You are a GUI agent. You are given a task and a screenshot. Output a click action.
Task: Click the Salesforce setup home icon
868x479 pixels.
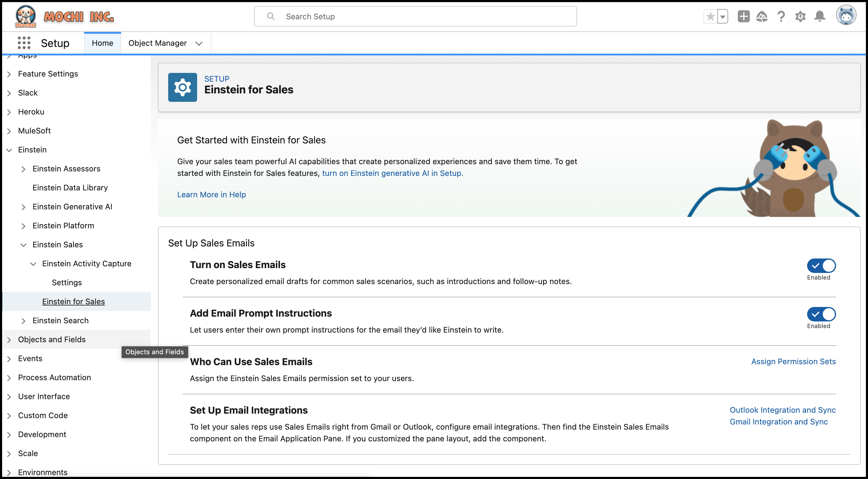(x=102, y=42)
